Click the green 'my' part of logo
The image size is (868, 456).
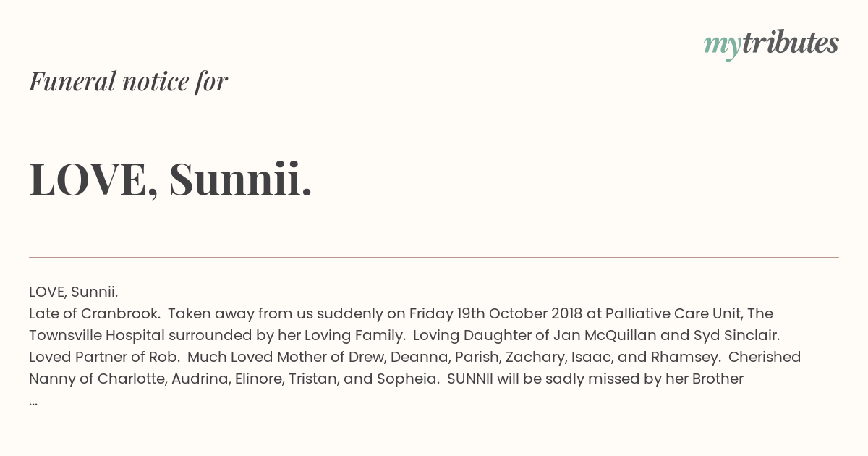tap(723, 47)
